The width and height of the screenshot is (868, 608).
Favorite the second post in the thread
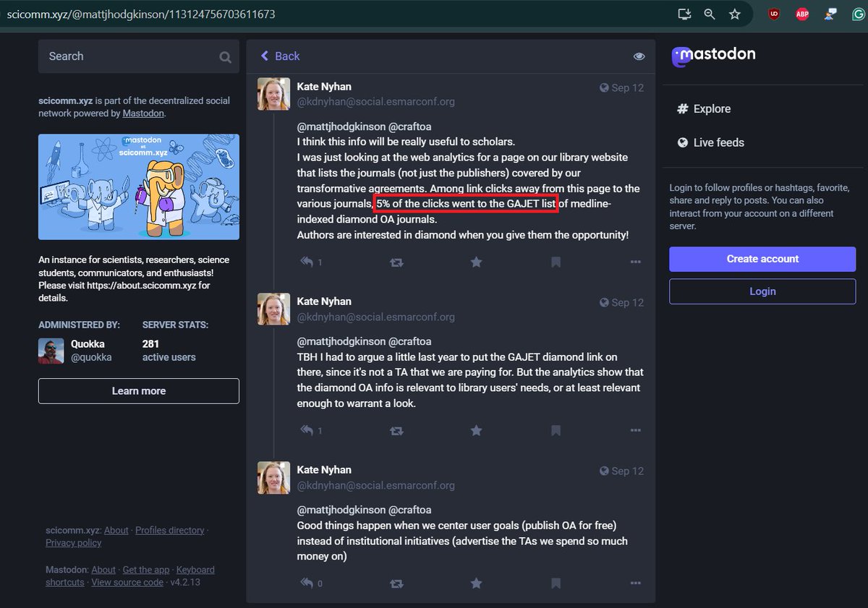click(x=476, y=430)
